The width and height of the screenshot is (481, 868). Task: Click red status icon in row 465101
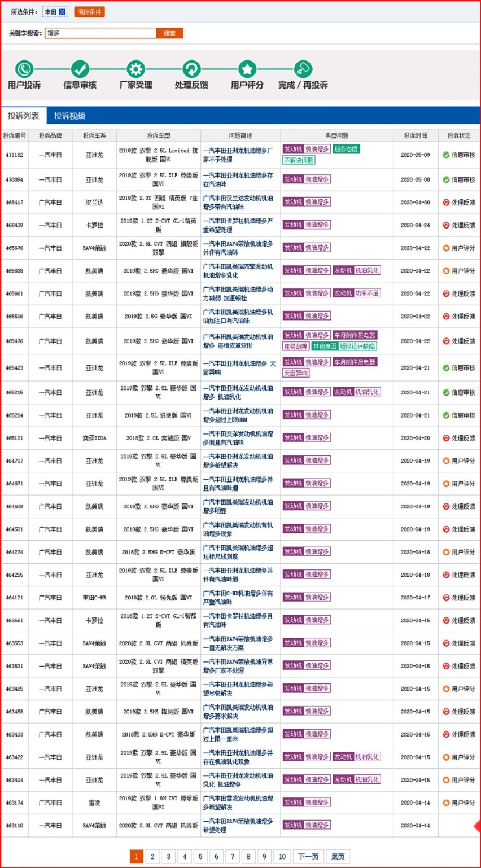446,438
